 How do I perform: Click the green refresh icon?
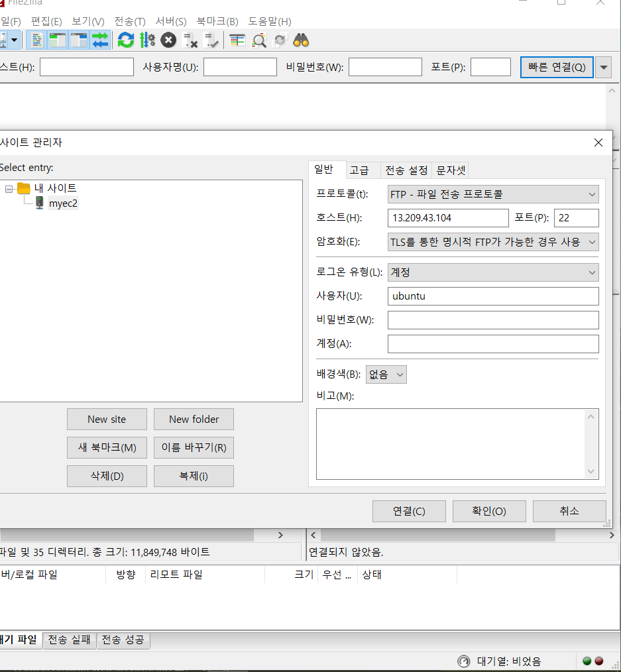click(x=126, y=40)
